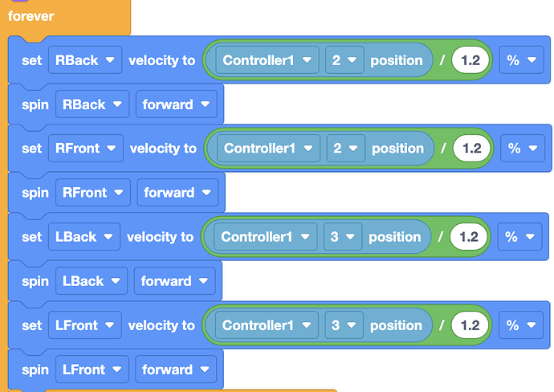Change axis 3 dropdown in LBack velocity block

(x=343, y=237)
